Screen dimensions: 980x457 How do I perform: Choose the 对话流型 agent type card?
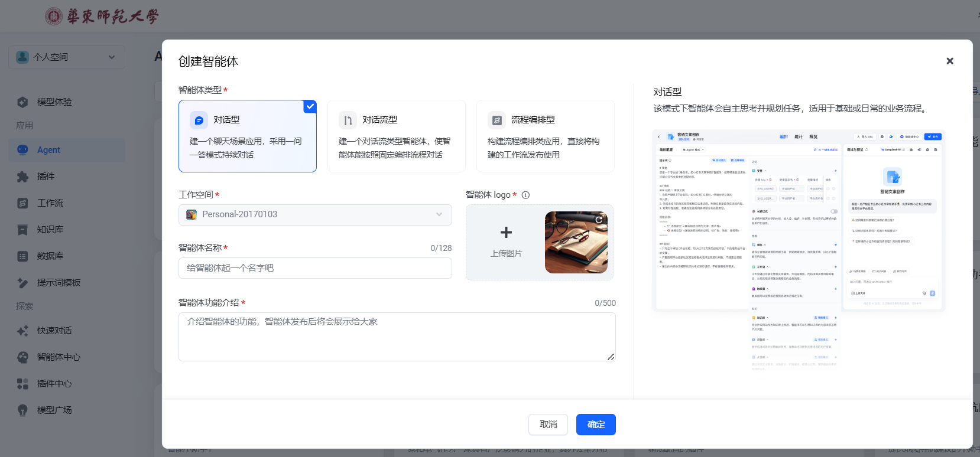396,136
